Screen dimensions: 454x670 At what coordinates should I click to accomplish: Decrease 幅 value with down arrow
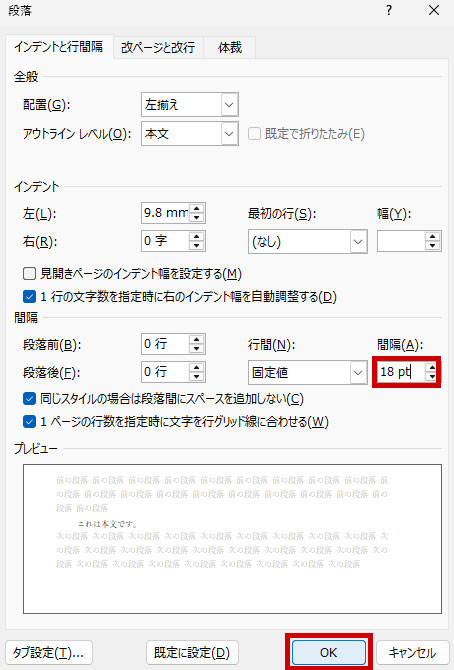click(433, 246)
